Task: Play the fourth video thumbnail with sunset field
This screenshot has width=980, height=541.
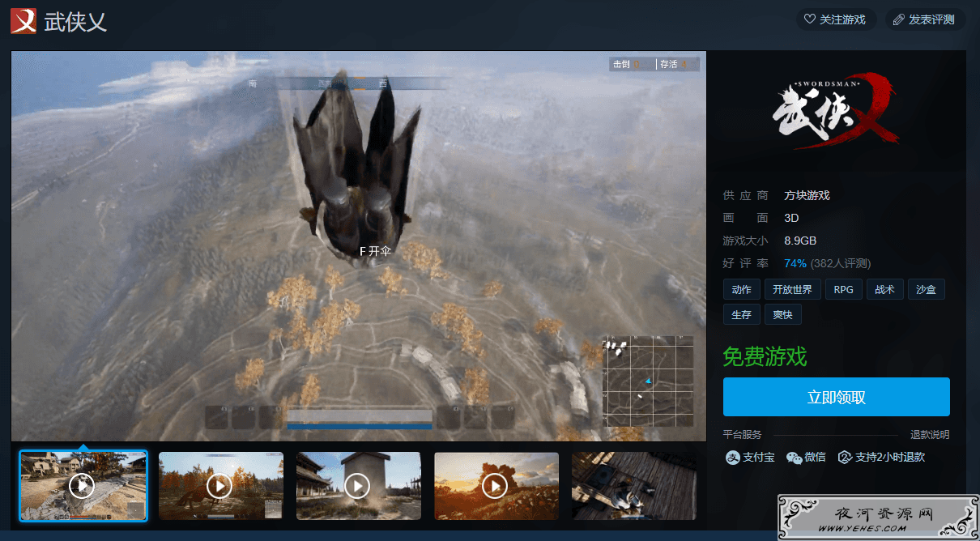Action: [x=496, y=486]
